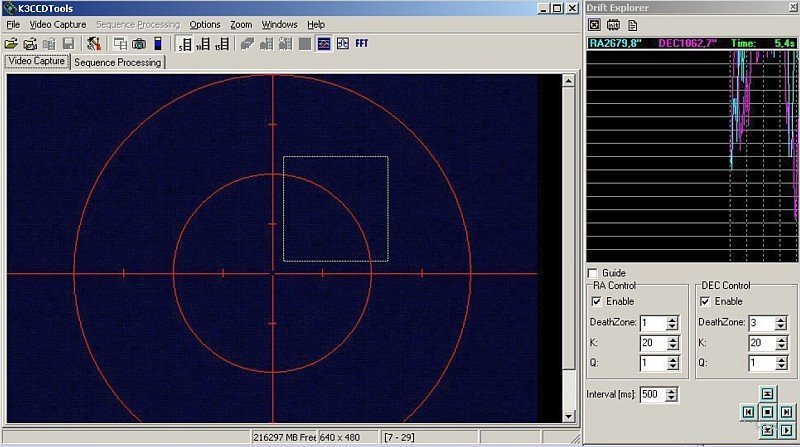The height and width of the screenshot is (447, 800).
Task: Click the dotted selection box in video view
Action: point(336,209)
